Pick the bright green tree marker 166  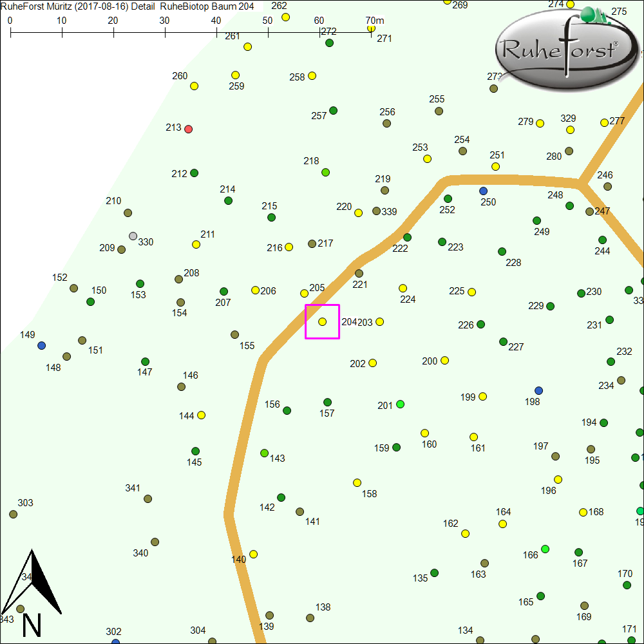pos(545,549)
